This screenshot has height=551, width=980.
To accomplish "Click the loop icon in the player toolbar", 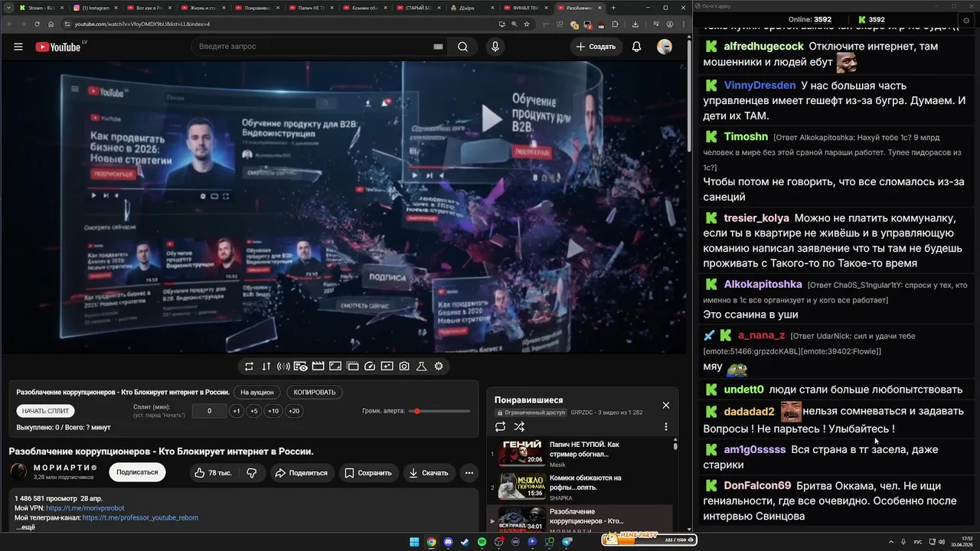I will [x=249, y=367].
